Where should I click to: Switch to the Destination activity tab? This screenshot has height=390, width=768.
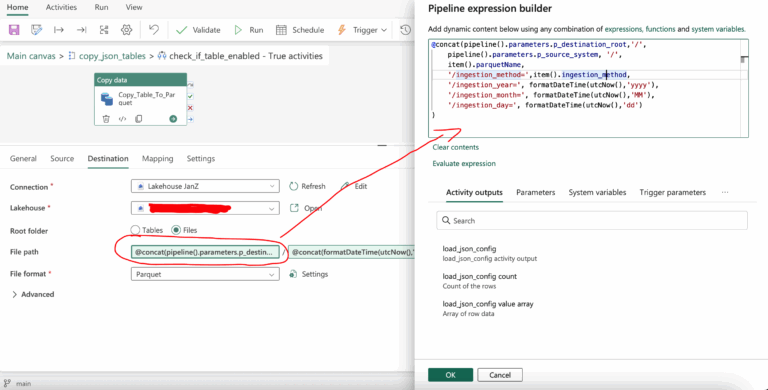click(108, 159)
